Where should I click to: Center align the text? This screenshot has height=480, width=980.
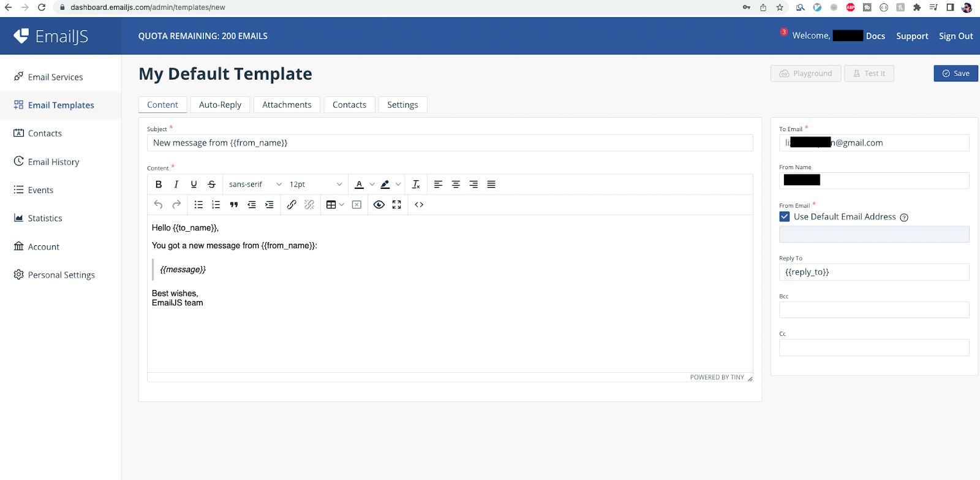tap(456, 185)
